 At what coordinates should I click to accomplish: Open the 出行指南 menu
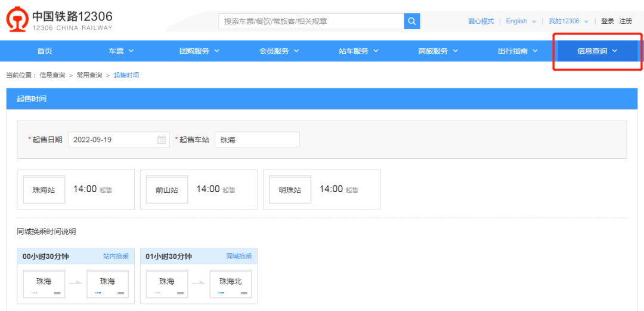click(518, 51)
